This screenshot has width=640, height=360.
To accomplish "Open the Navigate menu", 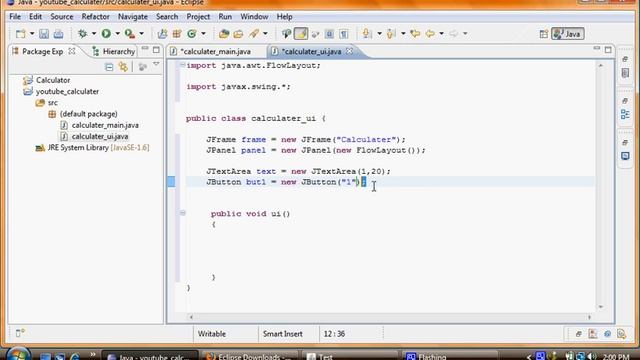I will [133, 17].
